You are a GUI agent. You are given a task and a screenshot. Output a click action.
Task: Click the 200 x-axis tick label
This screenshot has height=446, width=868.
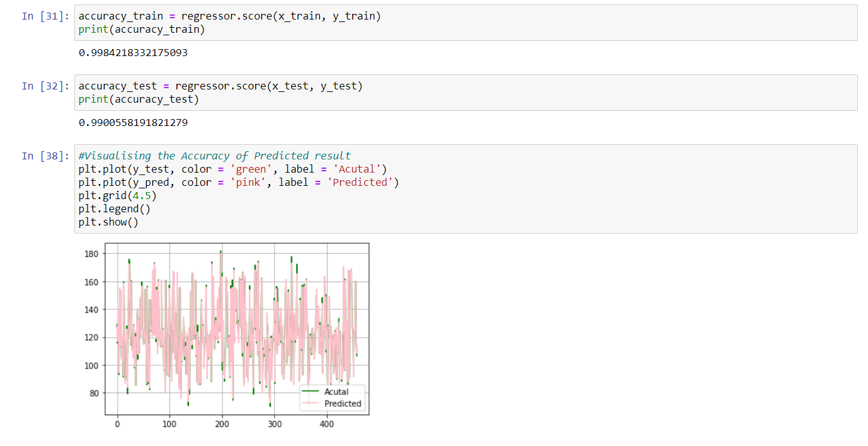coord(222,425)
